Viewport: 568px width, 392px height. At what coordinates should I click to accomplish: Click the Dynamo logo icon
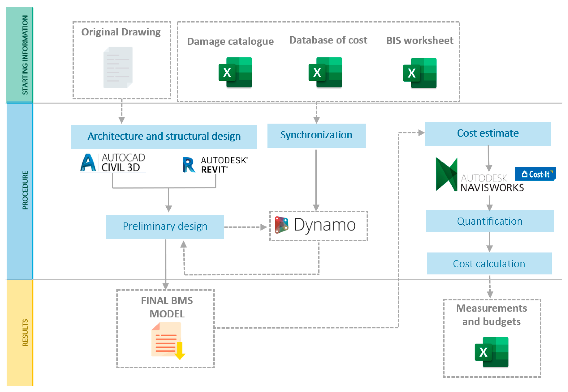coord(282,225)
